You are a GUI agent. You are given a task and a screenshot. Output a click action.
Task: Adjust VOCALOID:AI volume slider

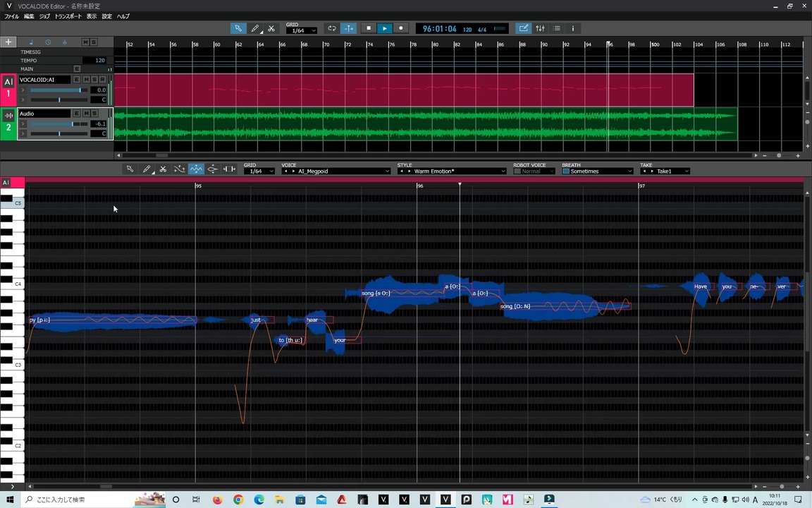tap(59, 90)
